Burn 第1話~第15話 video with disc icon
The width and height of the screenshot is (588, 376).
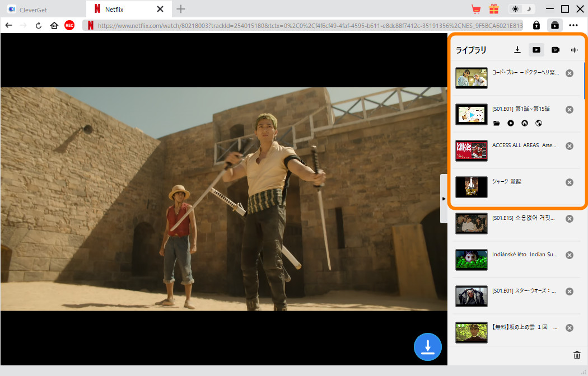(525, 123)
